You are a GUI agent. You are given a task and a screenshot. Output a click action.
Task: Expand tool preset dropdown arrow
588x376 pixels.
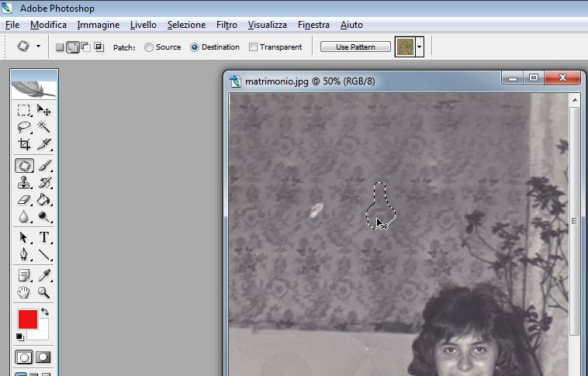click(38, 46)
